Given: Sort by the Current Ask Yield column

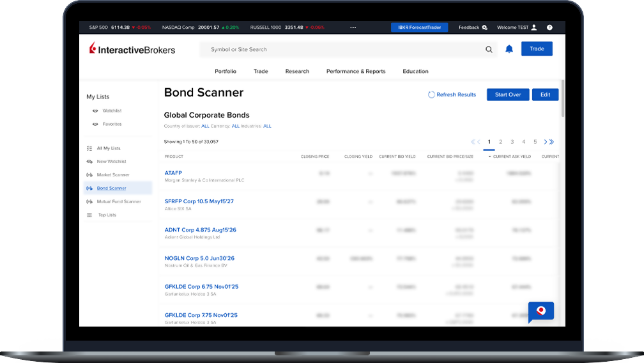Looking at the screenshot, I should tap(511, 157).
